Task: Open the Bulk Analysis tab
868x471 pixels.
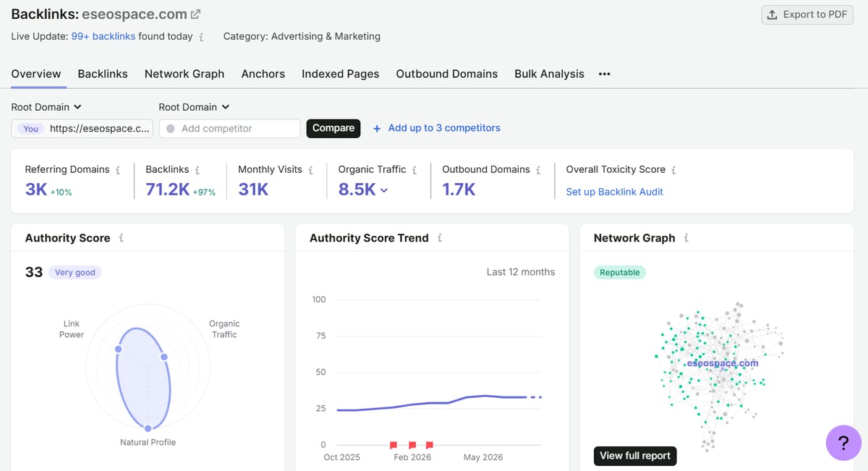Action: (549, 74)
